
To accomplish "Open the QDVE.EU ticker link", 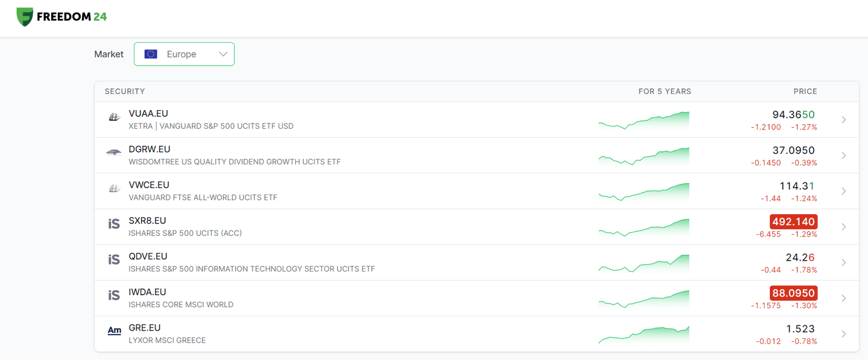I will [x=148, y=256].
